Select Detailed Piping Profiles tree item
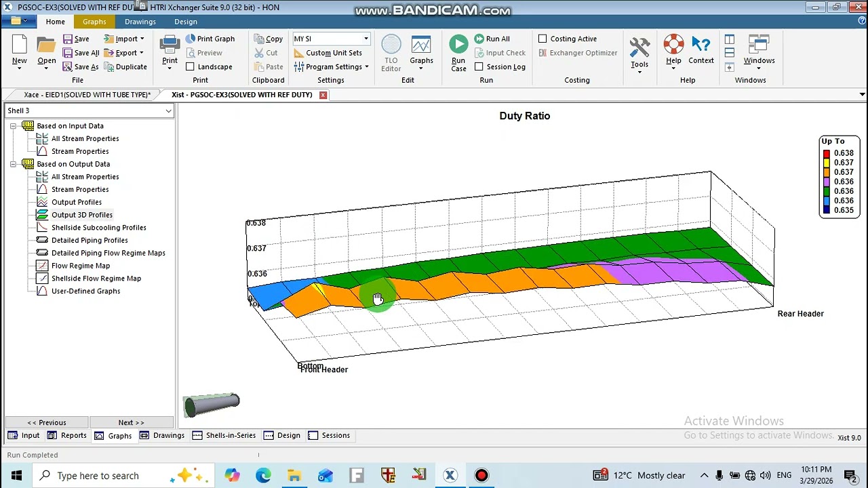Viewport: 868px width, 488px height. (89, 240)
